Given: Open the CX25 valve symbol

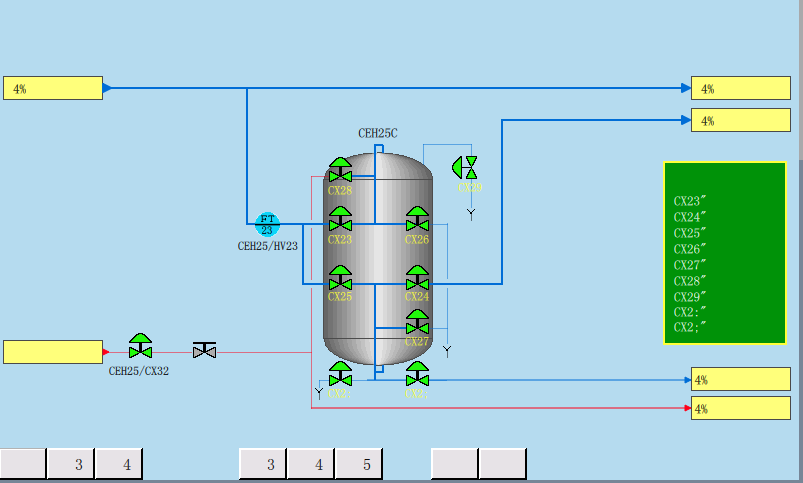Looking at the screenshot, I should 340,278.
